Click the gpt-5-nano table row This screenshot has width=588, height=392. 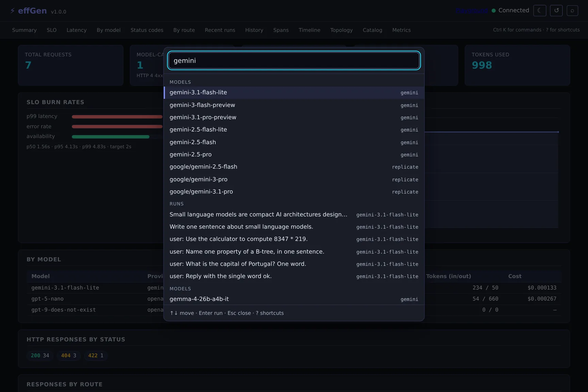click(95, 299)
